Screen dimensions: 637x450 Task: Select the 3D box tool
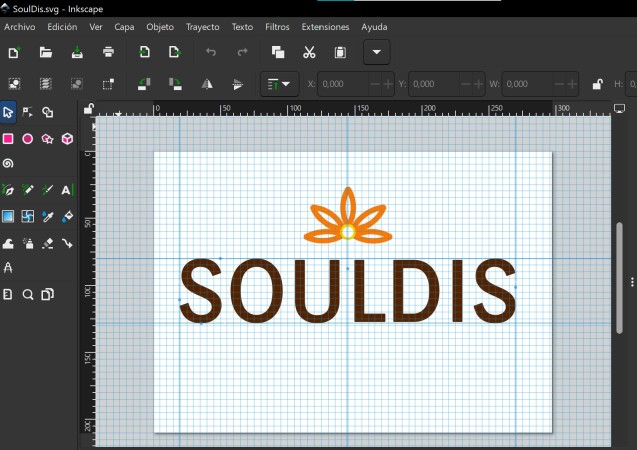[67, 139]
